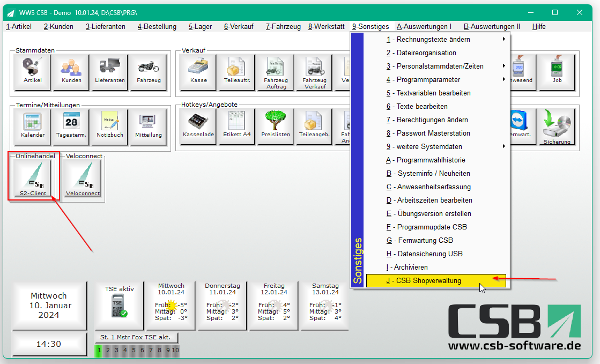600x364 pixels.
Task: Launch the Kasse cash register icon
Action: [x=198, y=72]
